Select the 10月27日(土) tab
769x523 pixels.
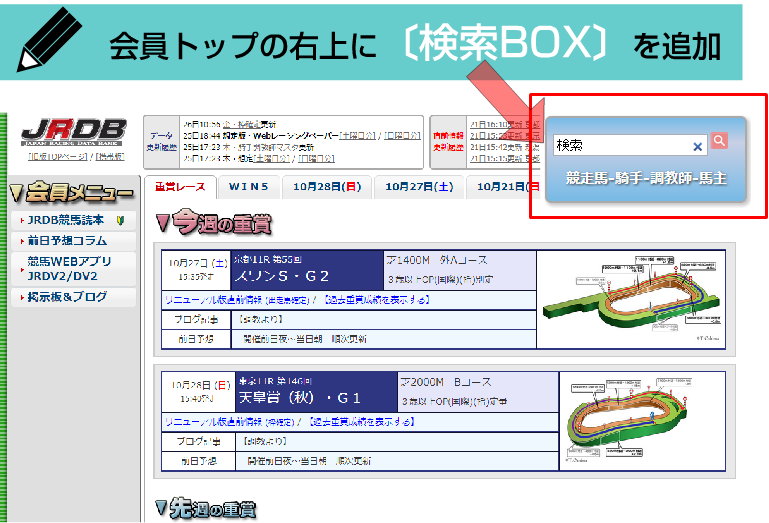point(419,187)
